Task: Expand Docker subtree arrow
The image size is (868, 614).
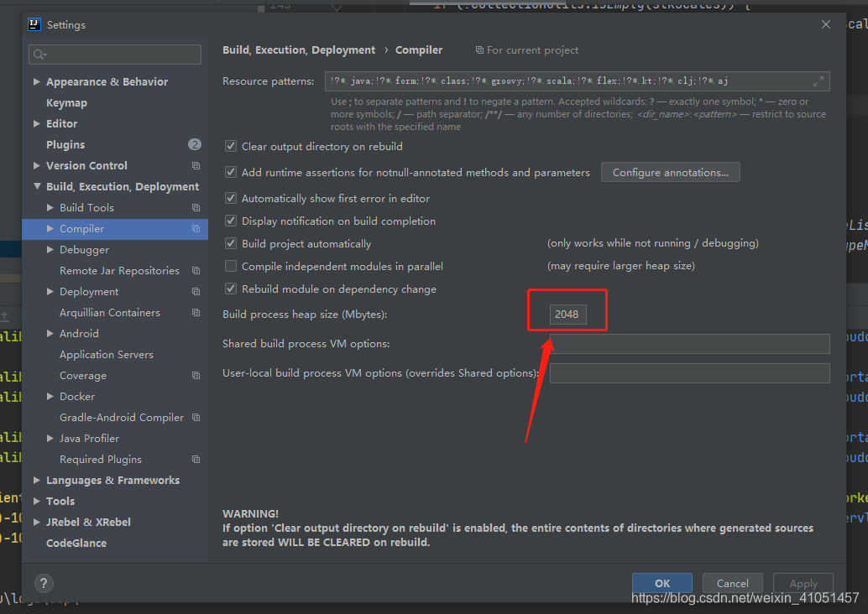Action: 50,397
